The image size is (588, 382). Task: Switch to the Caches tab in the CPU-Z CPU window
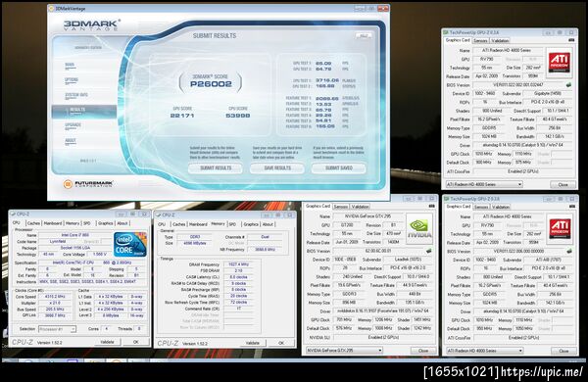click(33, 223)
